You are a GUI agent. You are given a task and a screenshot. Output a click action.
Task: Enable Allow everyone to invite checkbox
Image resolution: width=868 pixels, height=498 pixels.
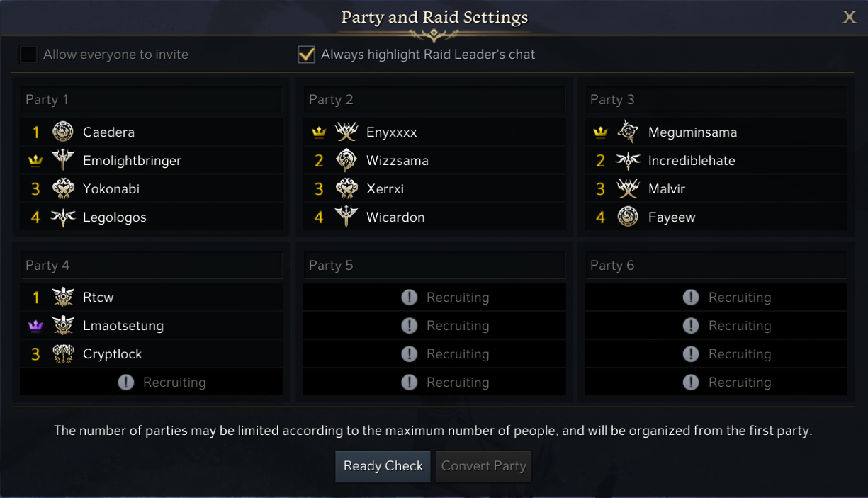[x=29, y=55]
